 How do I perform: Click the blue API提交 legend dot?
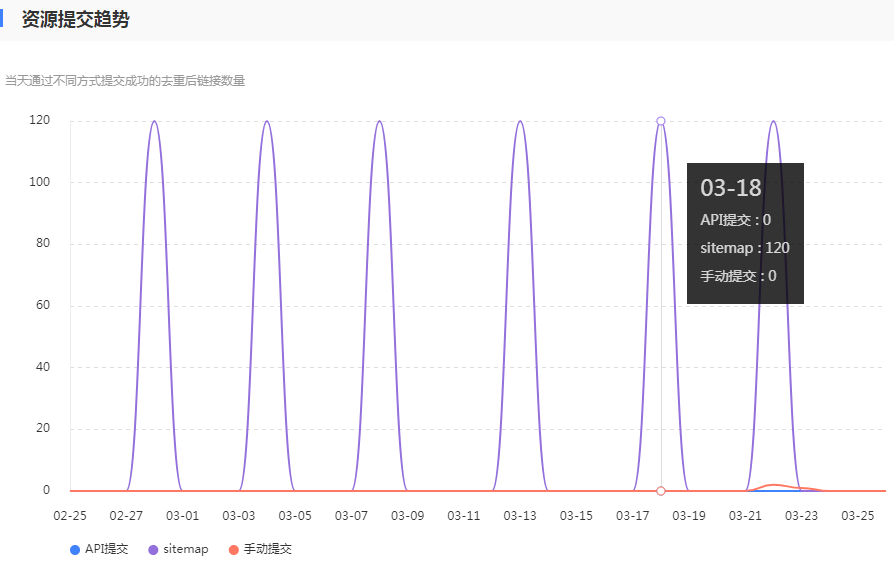click(x=75, y=550)
